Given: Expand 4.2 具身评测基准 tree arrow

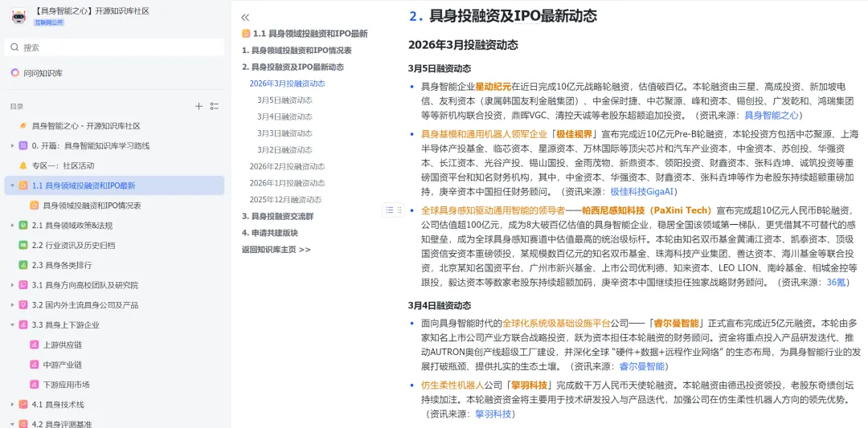Looking at the screenshot, I should [x=12, y=424].
